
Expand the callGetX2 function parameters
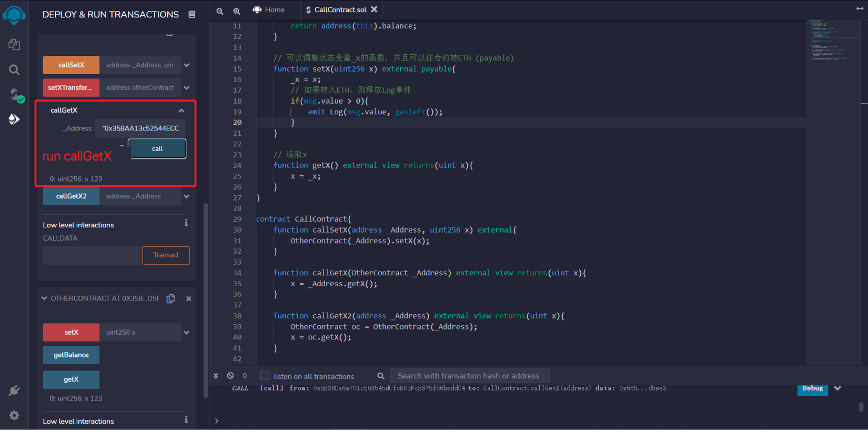[187, 196]
